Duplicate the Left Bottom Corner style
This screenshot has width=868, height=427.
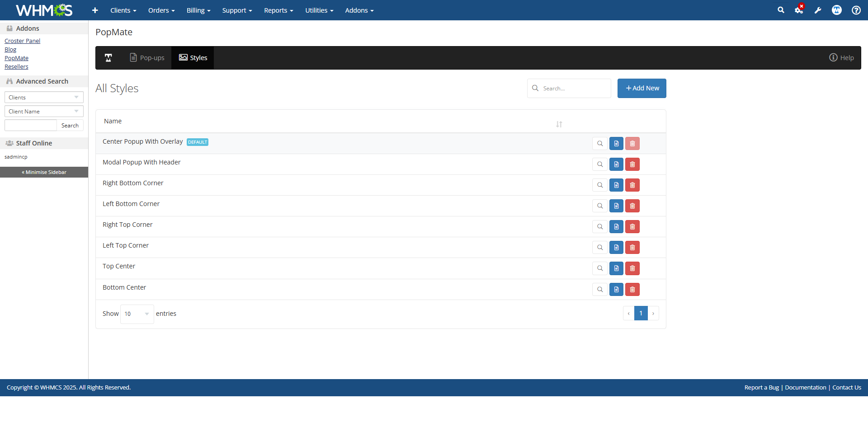click(x=616, y=206)
